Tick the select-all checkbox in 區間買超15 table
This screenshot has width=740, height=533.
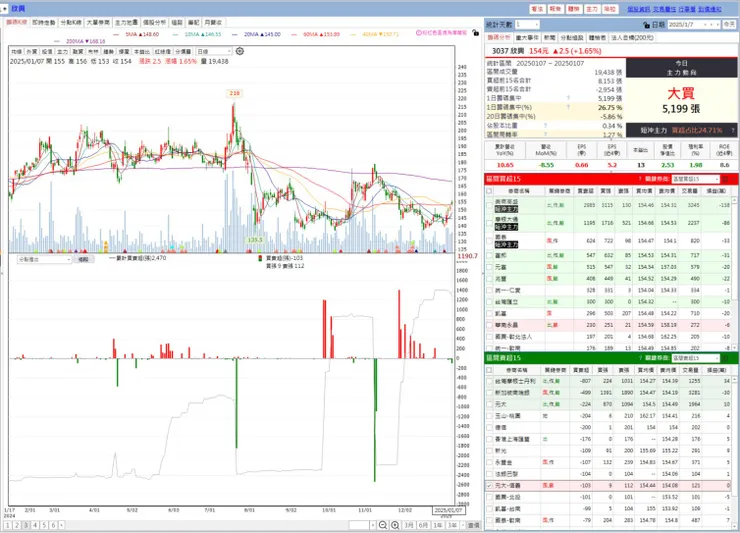(x=489, y=191)
